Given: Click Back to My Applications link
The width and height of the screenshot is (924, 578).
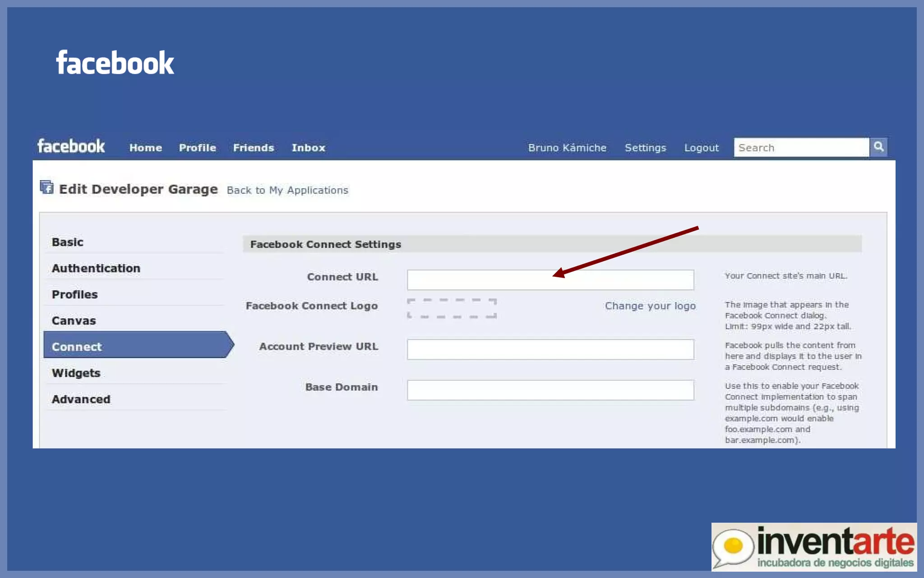Looking at the screenshot, I should 287,190.
